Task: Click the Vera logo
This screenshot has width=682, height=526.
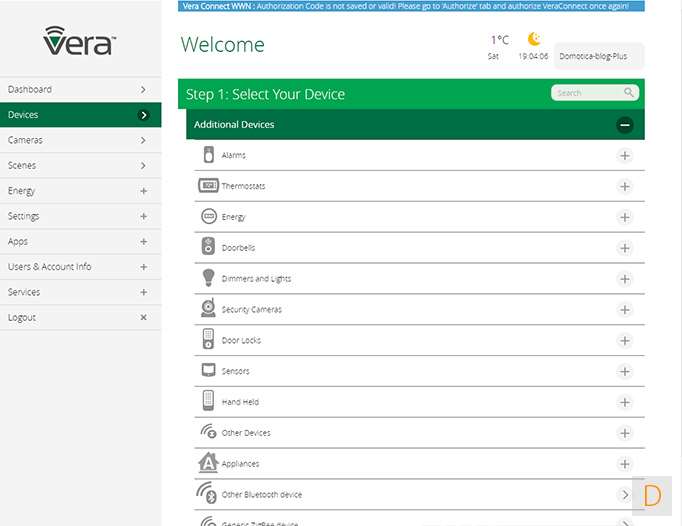Action: point(80,41)
